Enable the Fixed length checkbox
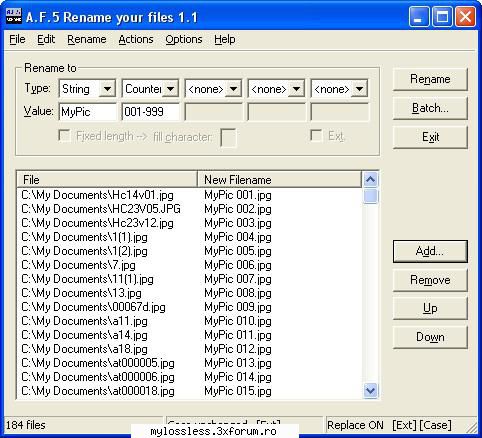The image size is (482, 438). tap(64, 136)
